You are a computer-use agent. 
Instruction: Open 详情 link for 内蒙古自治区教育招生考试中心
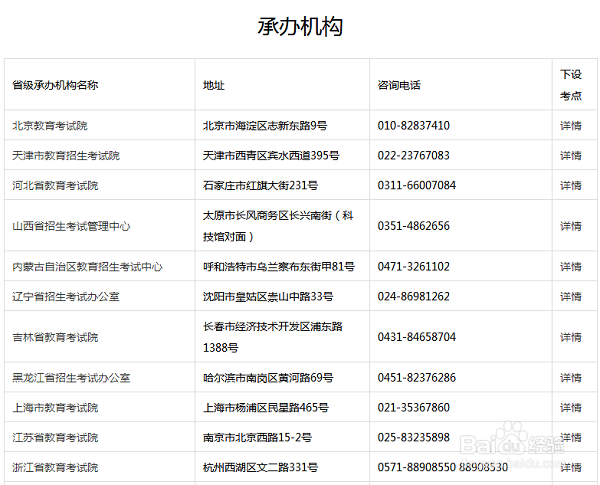point(571,266)
